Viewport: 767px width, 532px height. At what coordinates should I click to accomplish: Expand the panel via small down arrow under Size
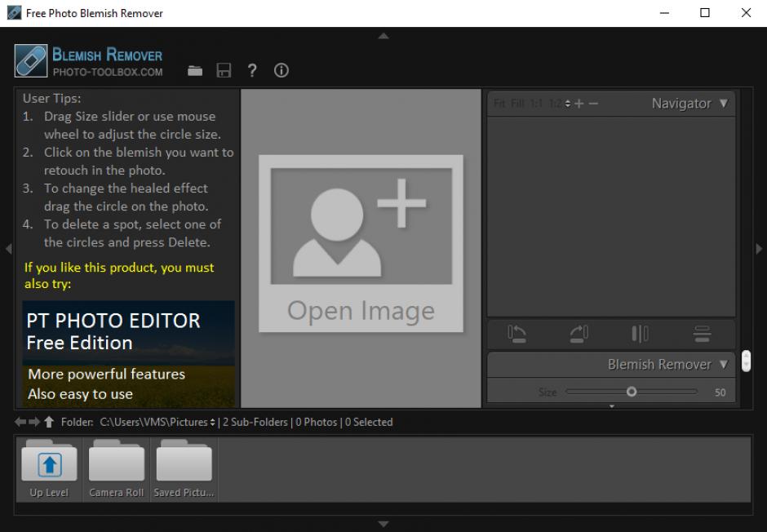(611, 406)
